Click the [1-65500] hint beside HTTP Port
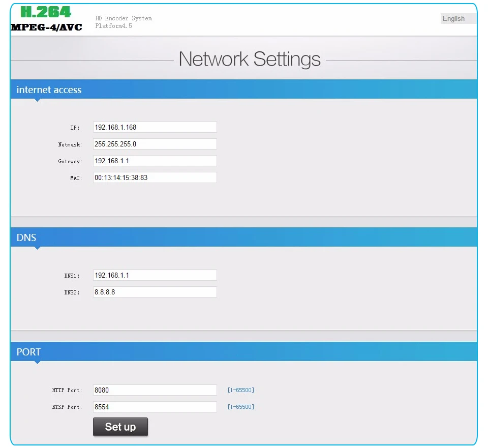Screen dimensions: 488x448 click(x=241, y=390)
